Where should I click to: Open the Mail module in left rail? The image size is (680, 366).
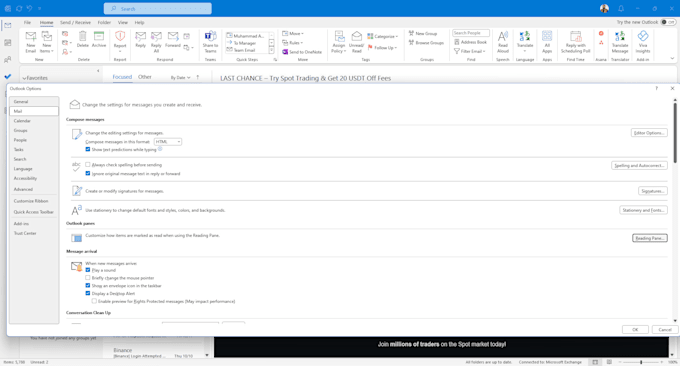coord(8,26)
